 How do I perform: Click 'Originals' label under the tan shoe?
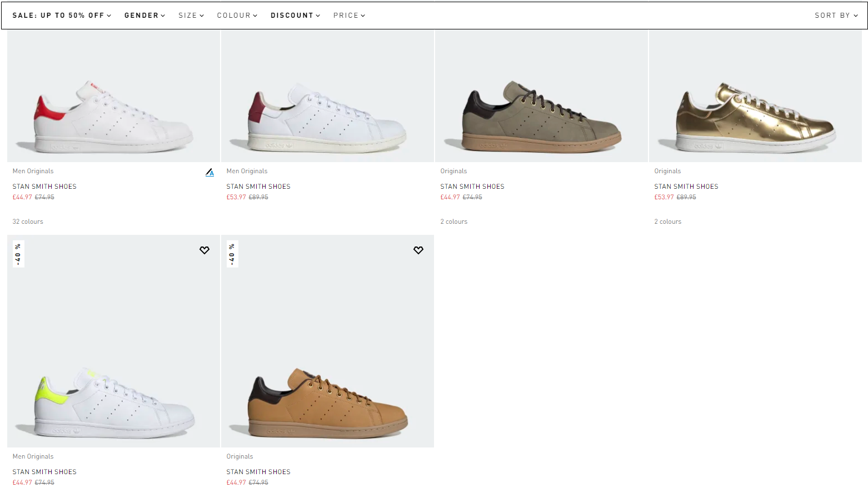tap(240, 456)
